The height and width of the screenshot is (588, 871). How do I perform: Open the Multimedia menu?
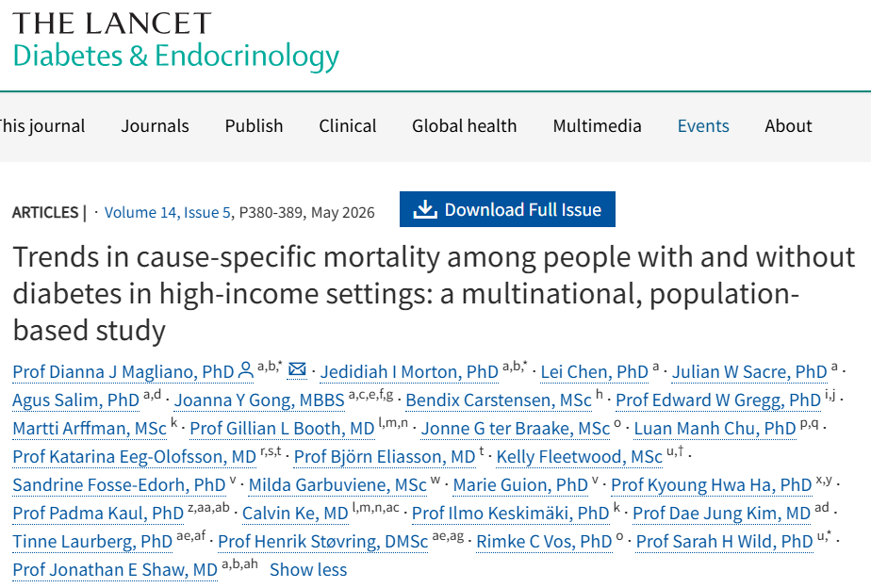pyautogui.click(x=597, y=125)
